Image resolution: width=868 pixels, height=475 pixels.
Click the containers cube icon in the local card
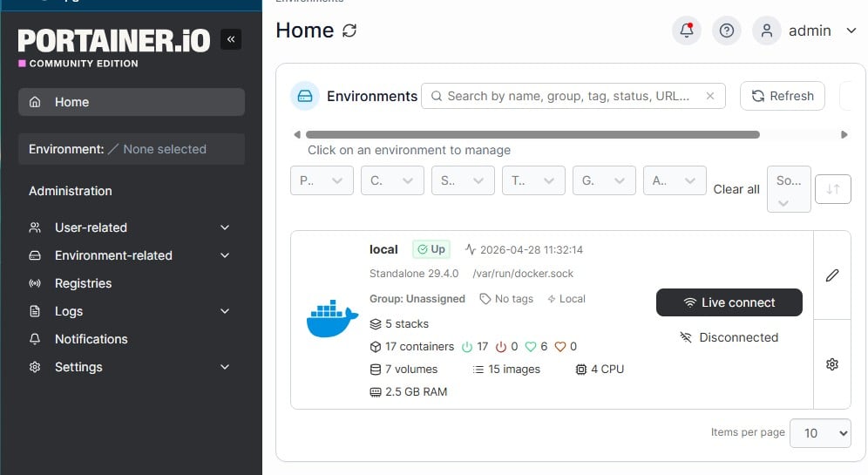point(376,347)
